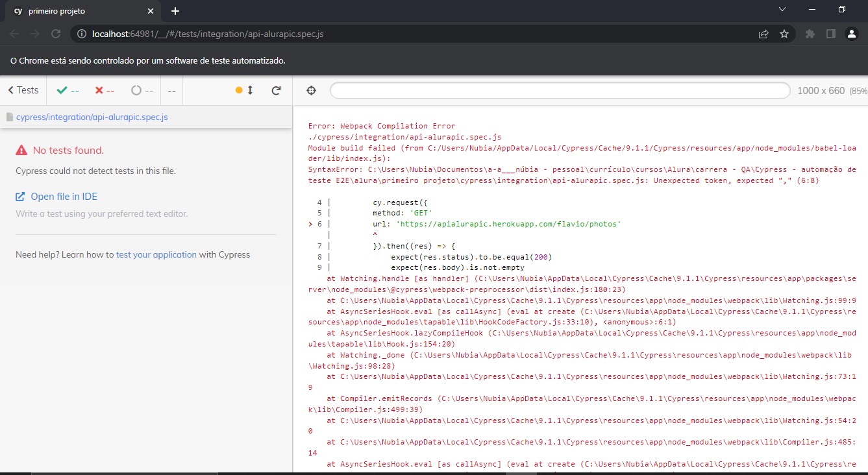Click the 'at Watching.handle [as handler]' stack line

coord(582,284)
